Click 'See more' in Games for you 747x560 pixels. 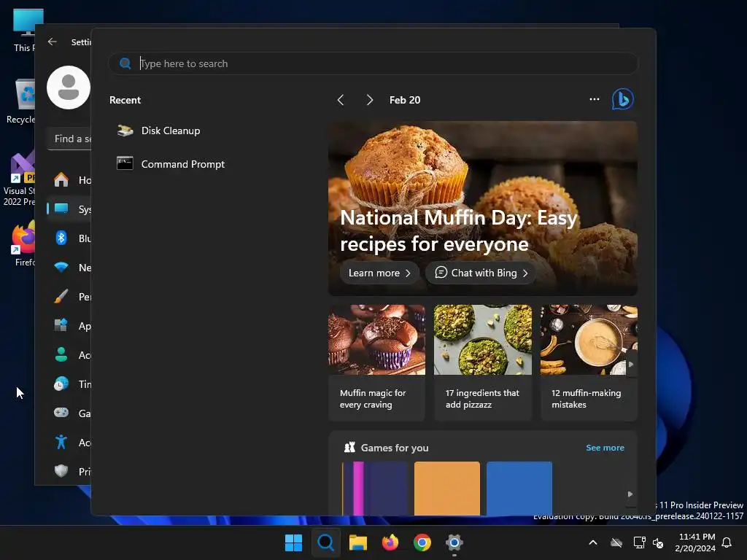point(605,448)
